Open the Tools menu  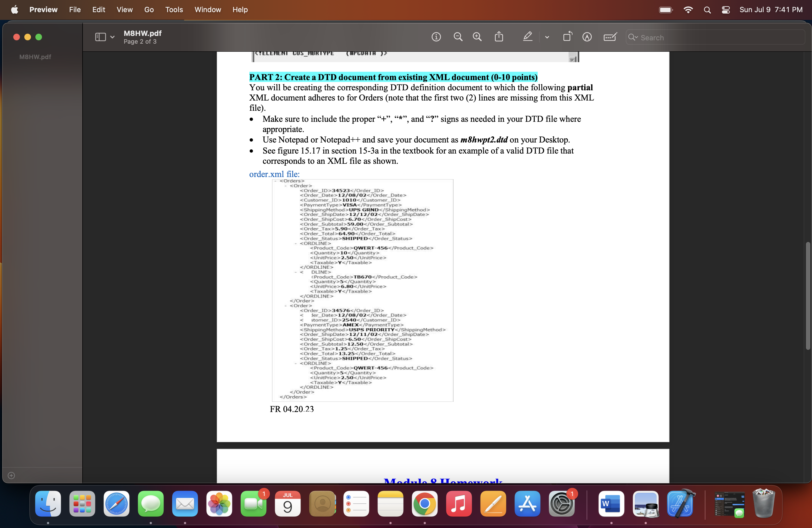(174, 10)
